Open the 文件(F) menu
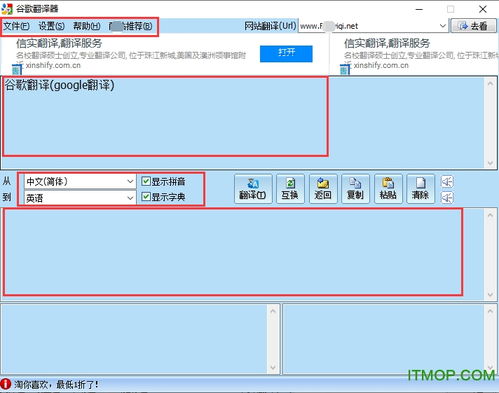The height and width of the screenshot is (393, 499). point(16,26)
